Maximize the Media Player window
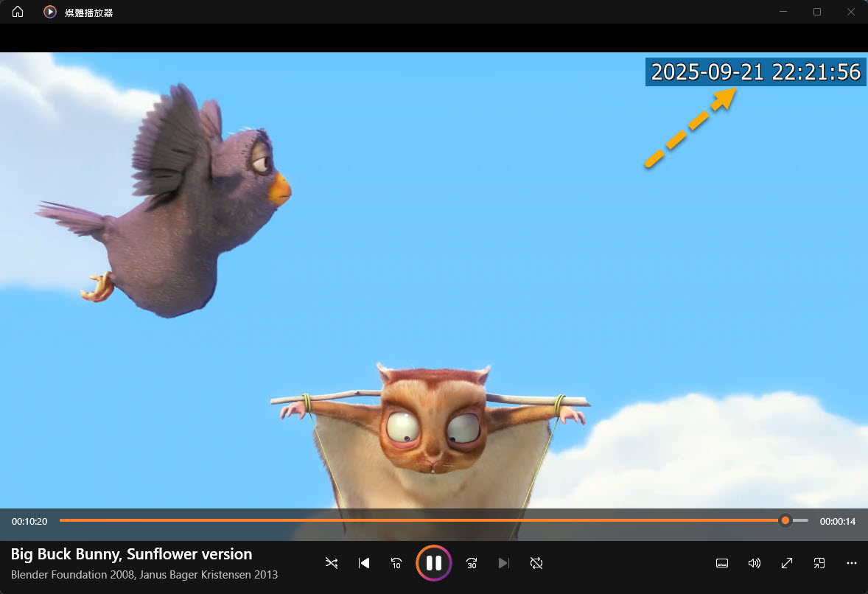This screenshot has height=594, width=868. pyautogui.click(x=817, y=12)
